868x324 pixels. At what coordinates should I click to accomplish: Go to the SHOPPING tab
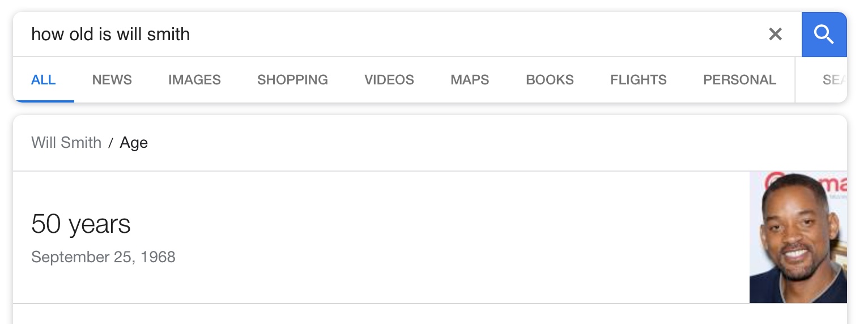[x=292, y=80]
